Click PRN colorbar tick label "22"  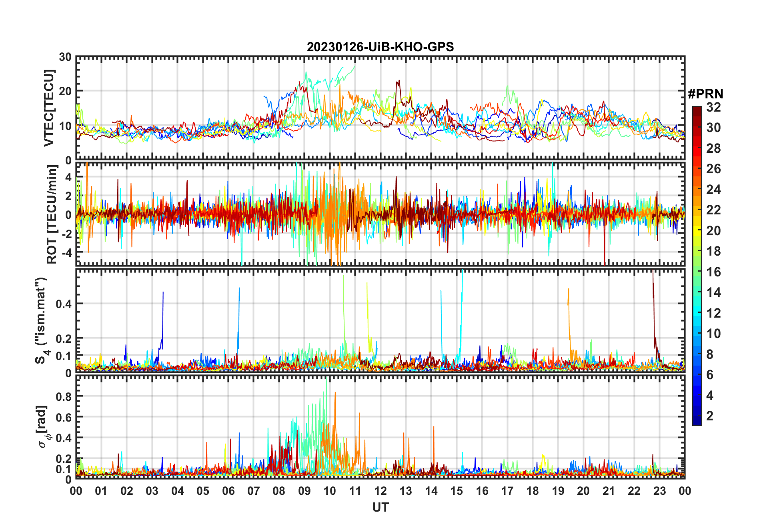pos(713,210)
